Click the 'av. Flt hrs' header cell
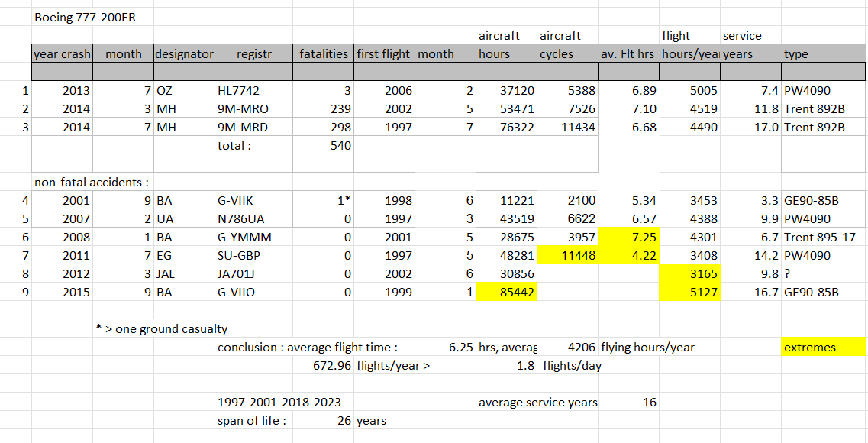 628,53
